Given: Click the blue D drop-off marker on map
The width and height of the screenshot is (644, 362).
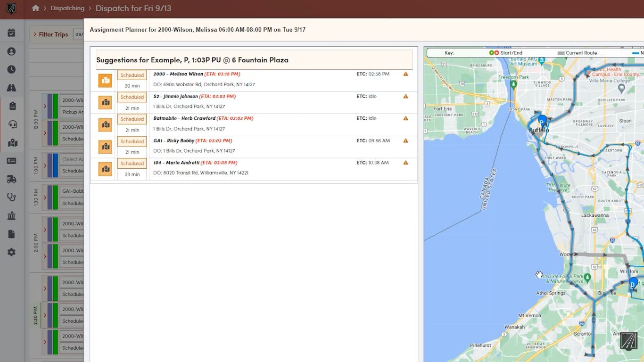Looking at the screenshot, I should coord(633,283).
